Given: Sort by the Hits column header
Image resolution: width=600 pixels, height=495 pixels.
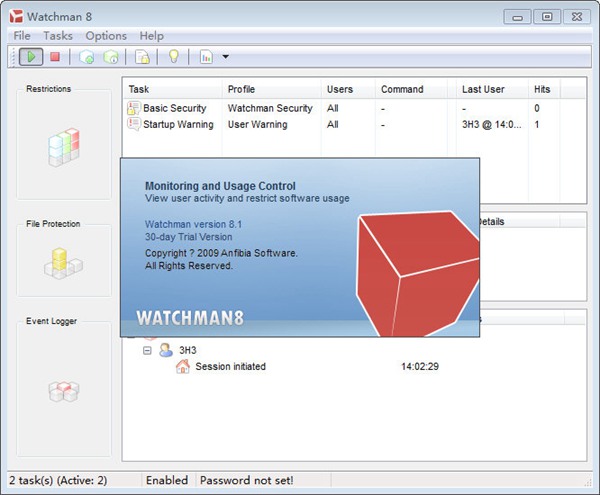Looking at the screenshot, I should pos(544,89).
